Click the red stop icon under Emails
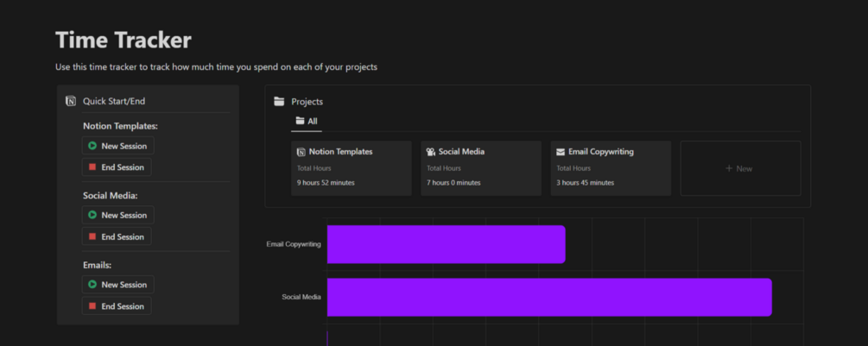 92,306
